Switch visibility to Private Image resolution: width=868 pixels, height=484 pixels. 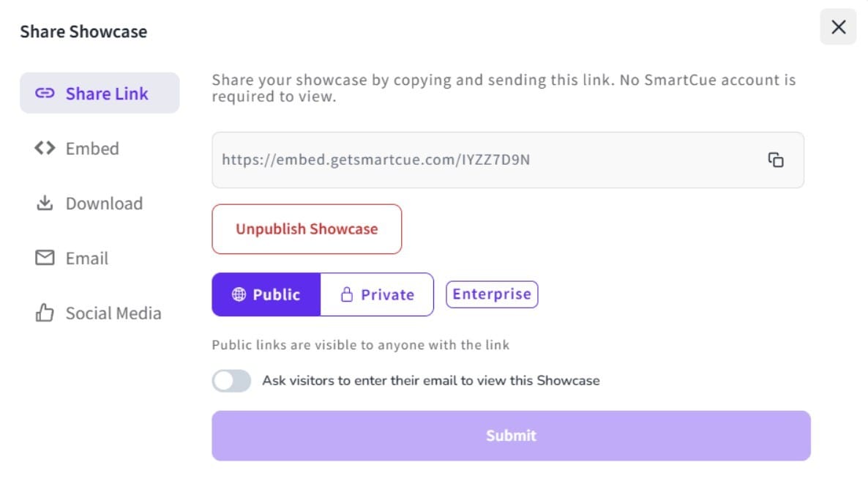point(377,294)
